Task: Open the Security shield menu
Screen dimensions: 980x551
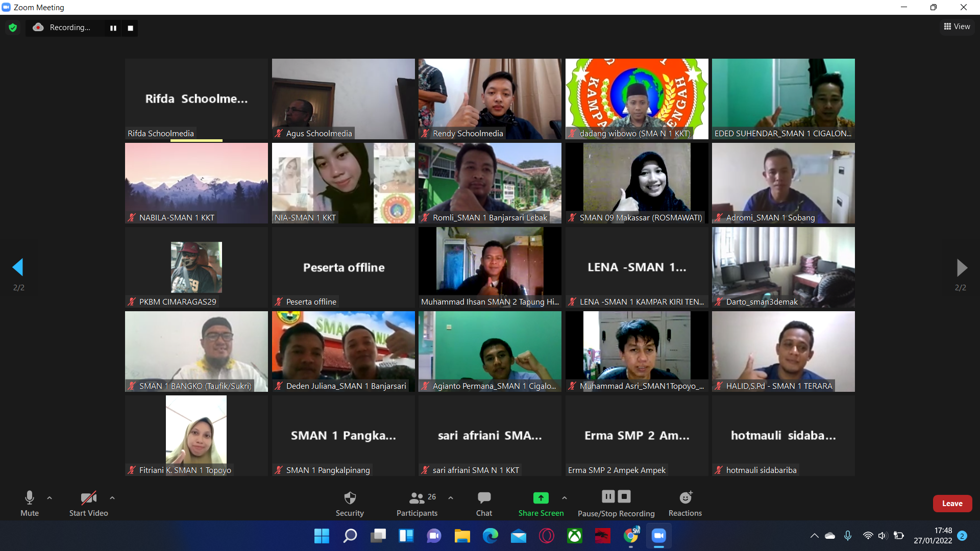Action: click(350, 503)
